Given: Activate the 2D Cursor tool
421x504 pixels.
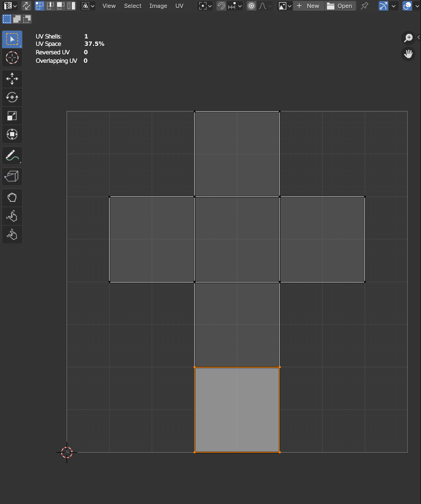Looking at the screenshot, I should (12, 58).
